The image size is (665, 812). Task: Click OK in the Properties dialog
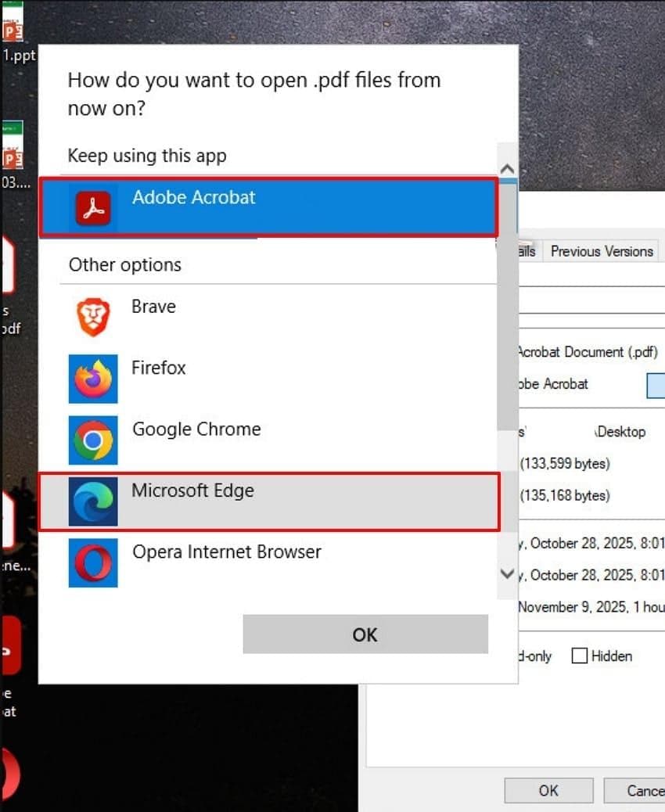[x=548, y=790]
